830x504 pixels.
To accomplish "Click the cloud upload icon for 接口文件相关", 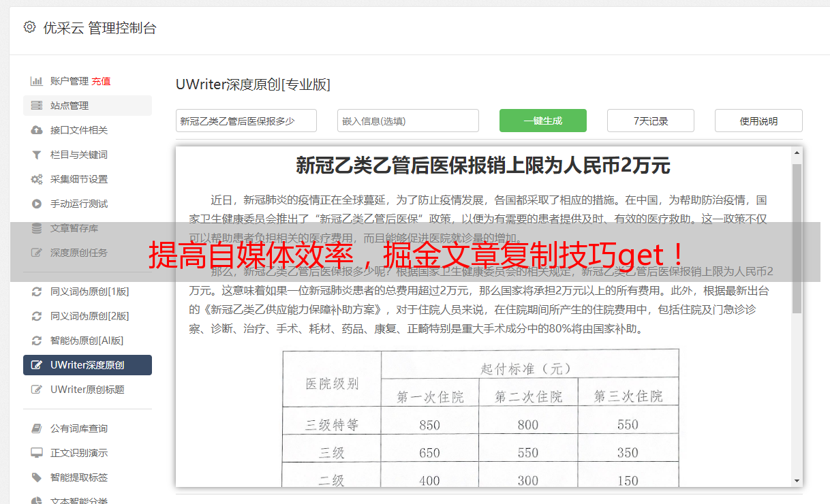I will pyautogui.click(x=37, y=130).
